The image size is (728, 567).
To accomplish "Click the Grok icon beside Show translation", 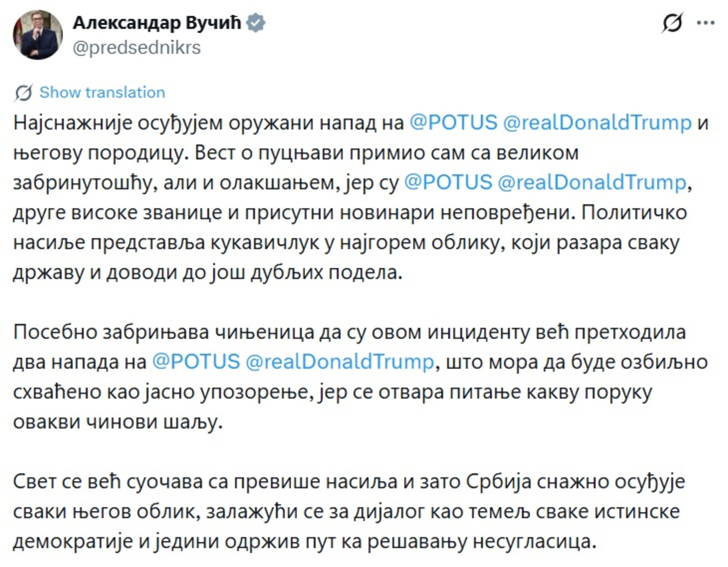I will [23, 92].
